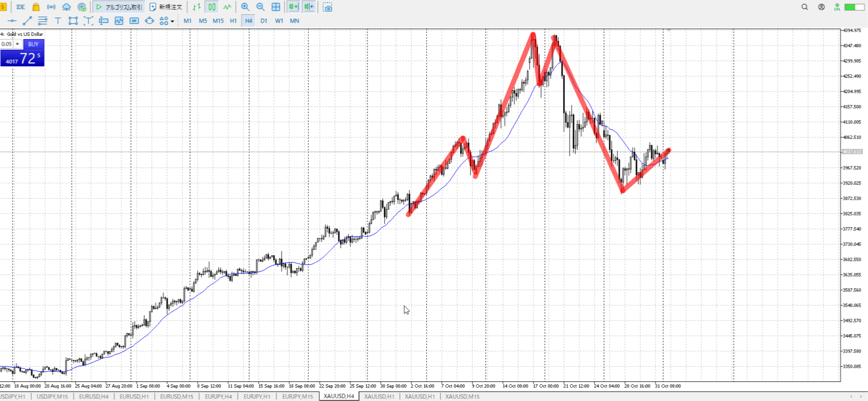The width and height of the screenshot is (868, 401).
Task: Toggle algorithmic trading button
Action: coord(119,7)
